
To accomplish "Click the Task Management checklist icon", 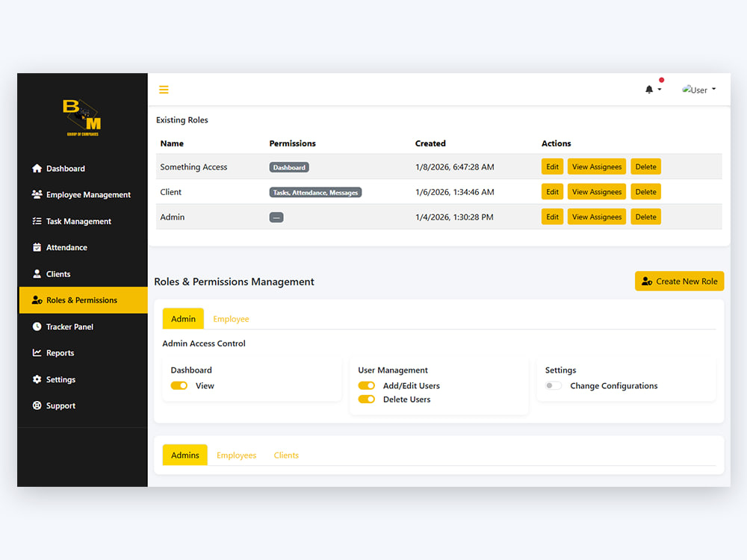I will 37,221.
